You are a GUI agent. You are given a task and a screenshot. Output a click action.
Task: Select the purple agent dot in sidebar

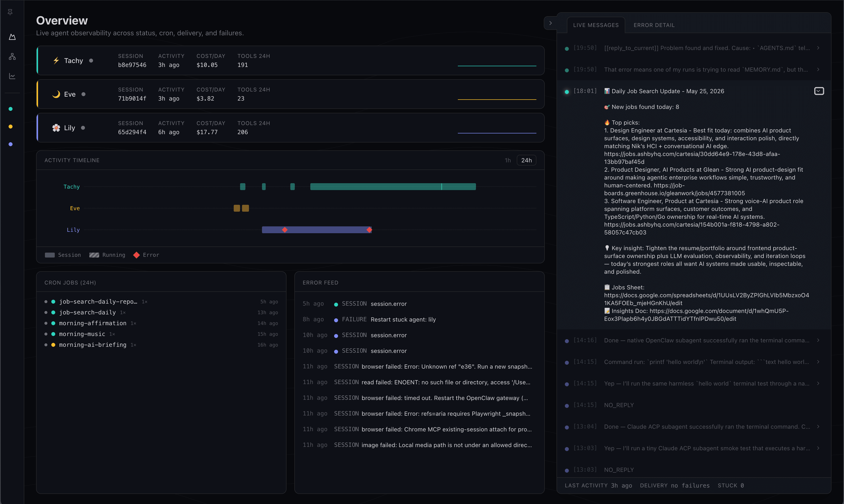[11, 144]
